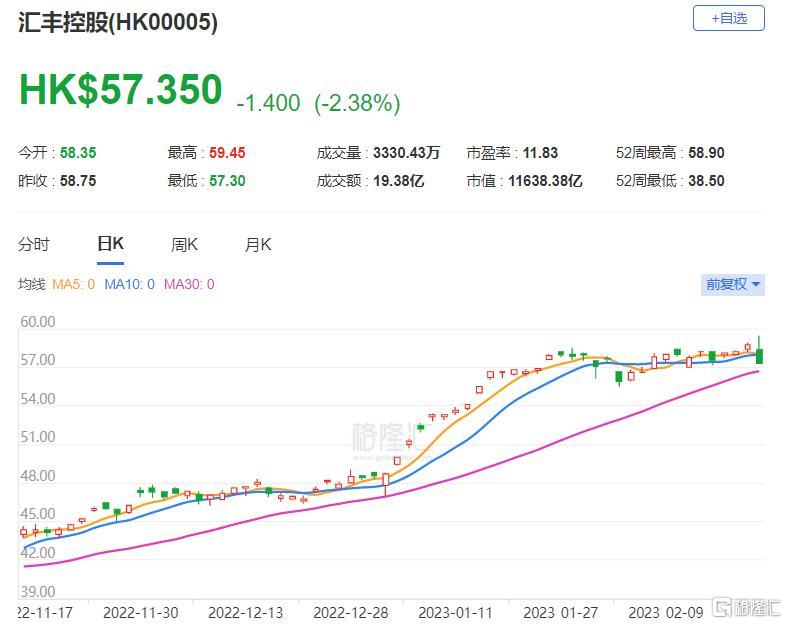Select the 日K daily chart tab
The image size is (787, 624).
(110, 244)
